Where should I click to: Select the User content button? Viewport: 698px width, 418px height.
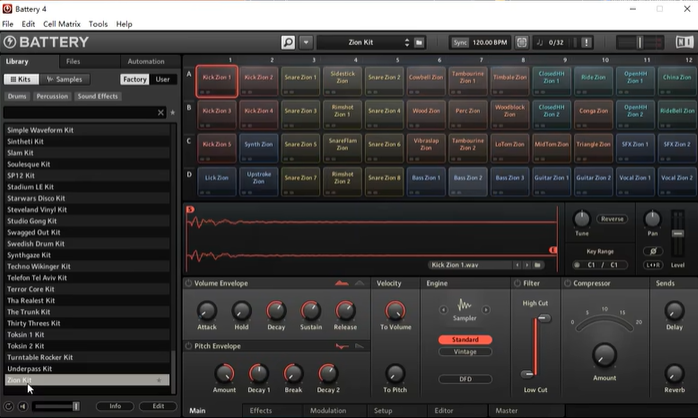coord(162,79)
